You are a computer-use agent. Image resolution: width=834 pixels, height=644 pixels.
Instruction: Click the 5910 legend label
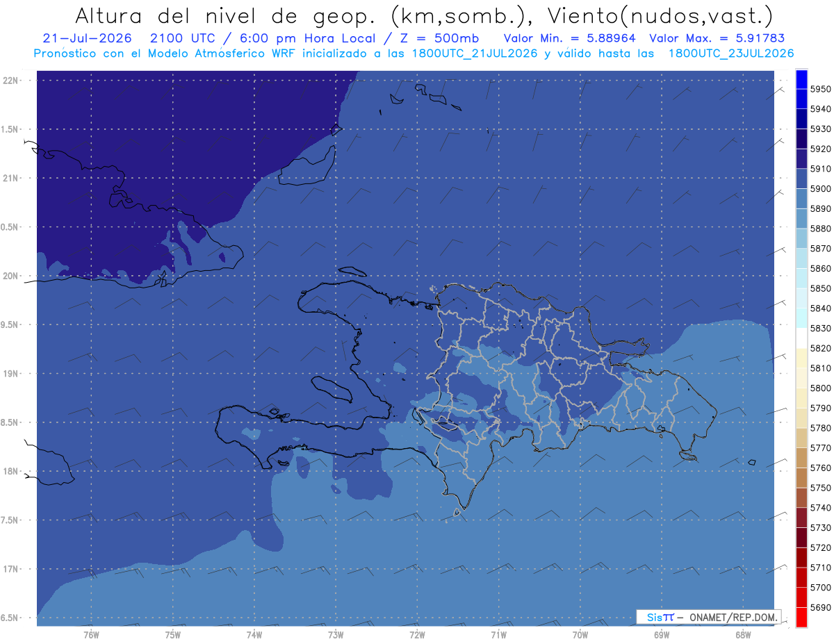coord(820,169)
